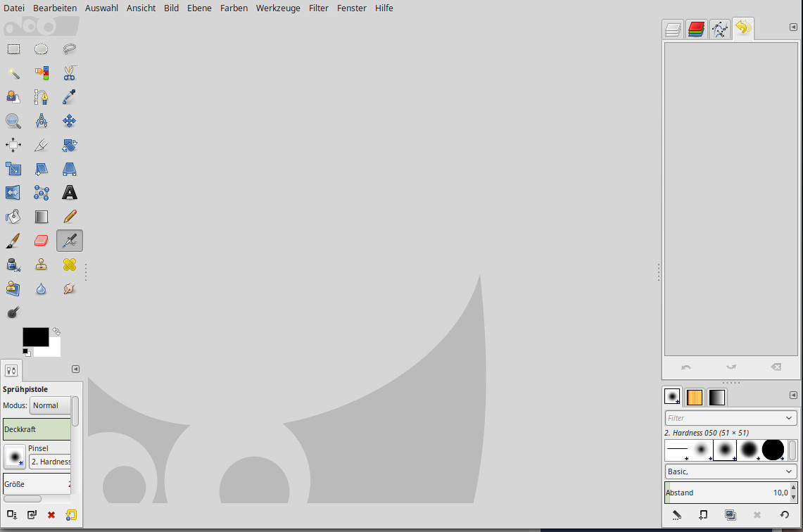Open the Ebene menu
Screen dimensions: 803x532
(x=199, y=8)
